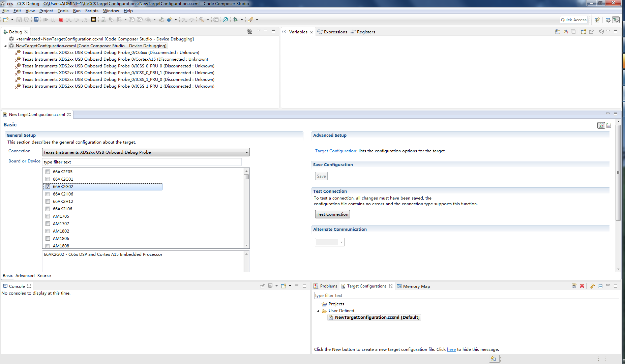Viewport: 625px width, 364px height.
Task: Switch to the Source editor tab
Action: (44, 276)
